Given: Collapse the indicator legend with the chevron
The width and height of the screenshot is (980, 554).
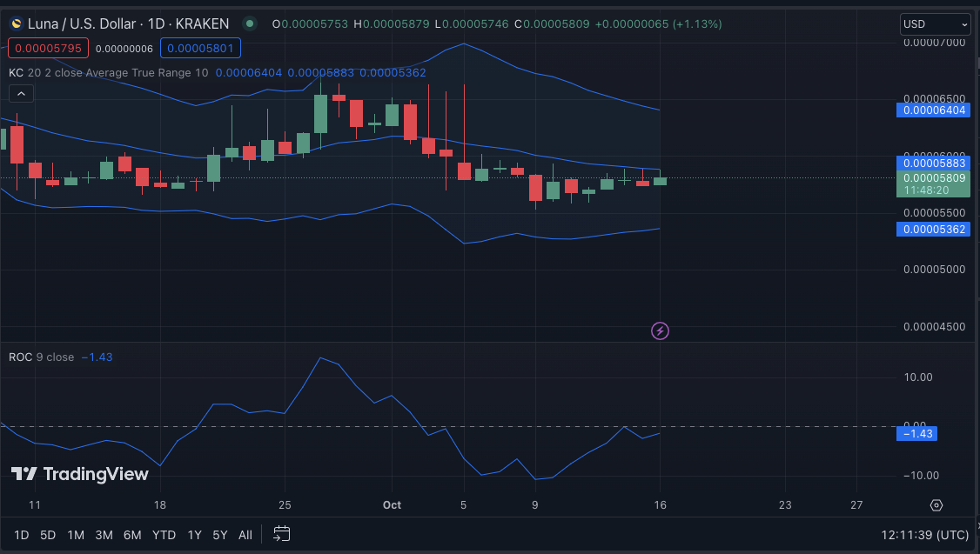Looking at the screenshot, I should [x=21, y=94].
